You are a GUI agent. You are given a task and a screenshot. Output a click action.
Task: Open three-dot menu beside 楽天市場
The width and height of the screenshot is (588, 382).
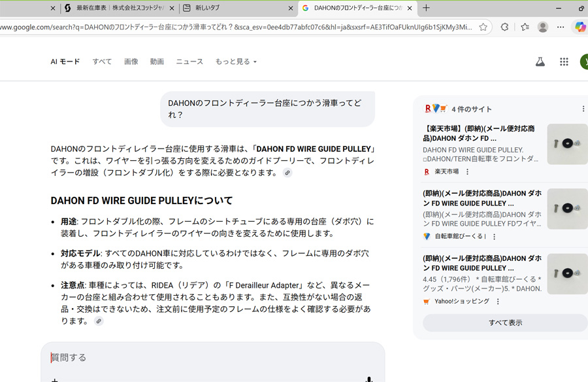pyautogui.click(x=467, y=172)
